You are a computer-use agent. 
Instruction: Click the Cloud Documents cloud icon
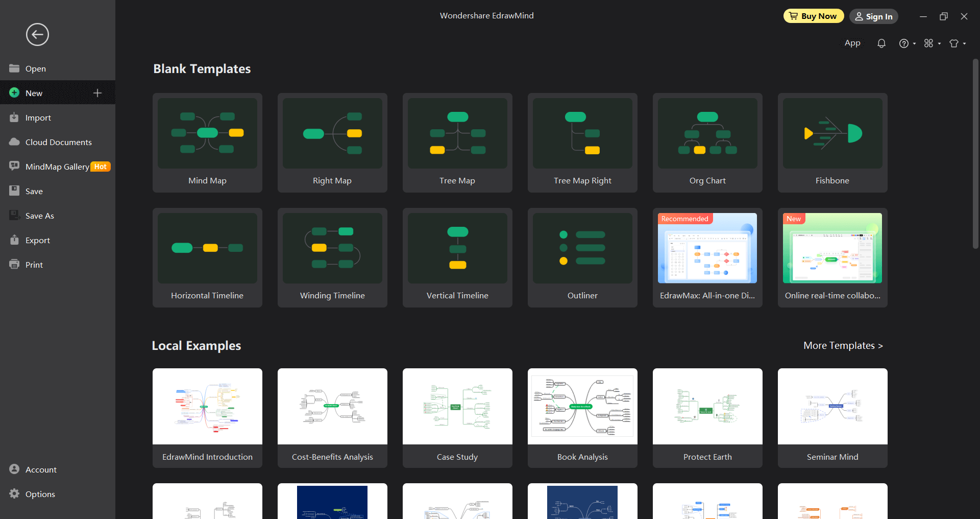[14, 142]
